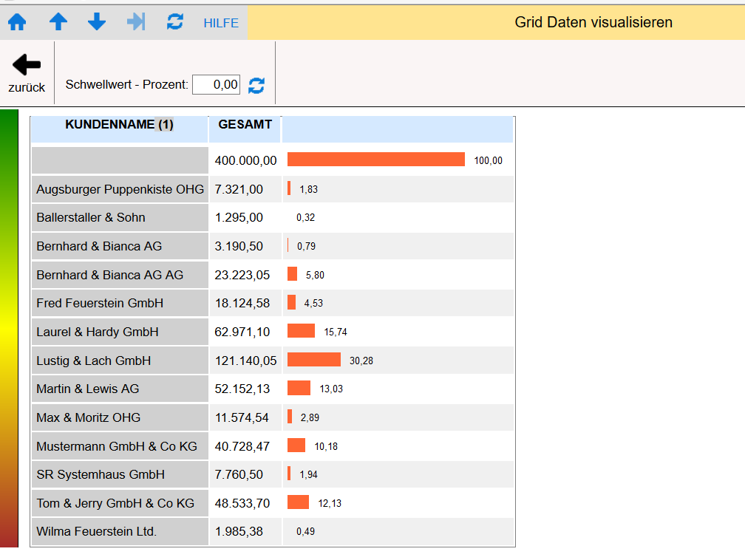Select the Lustig & Lach GmbH customer

click(94, 361)
